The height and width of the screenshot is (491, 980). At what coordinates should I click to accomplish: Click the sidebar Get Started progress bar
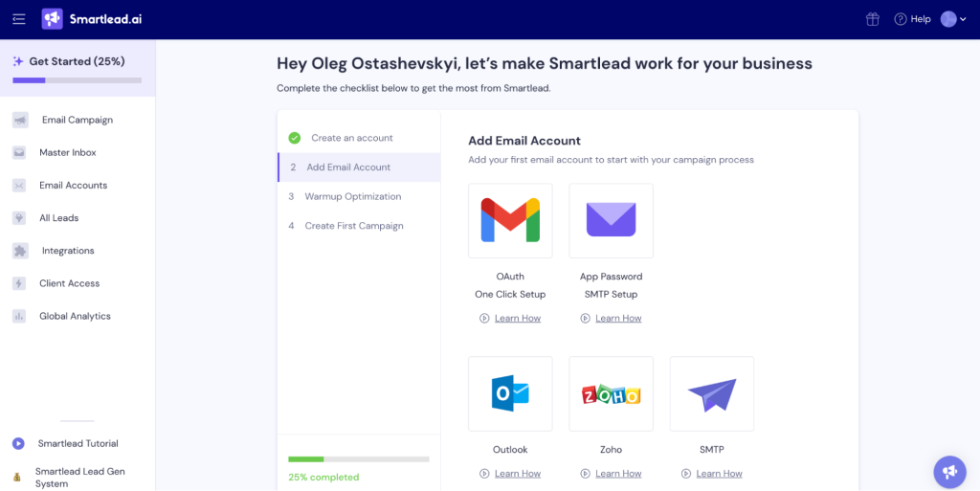(x=77, y=80)
